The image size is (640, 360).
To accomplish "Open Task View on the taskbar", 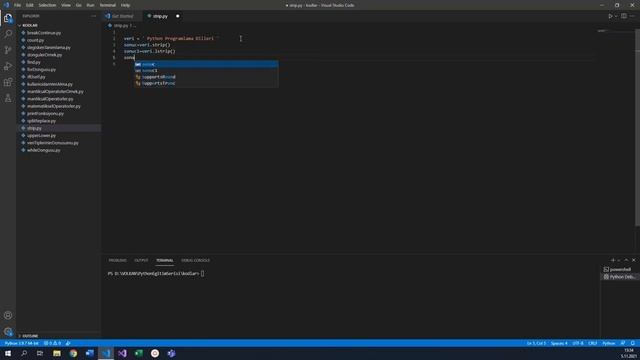I will (40, 353).
